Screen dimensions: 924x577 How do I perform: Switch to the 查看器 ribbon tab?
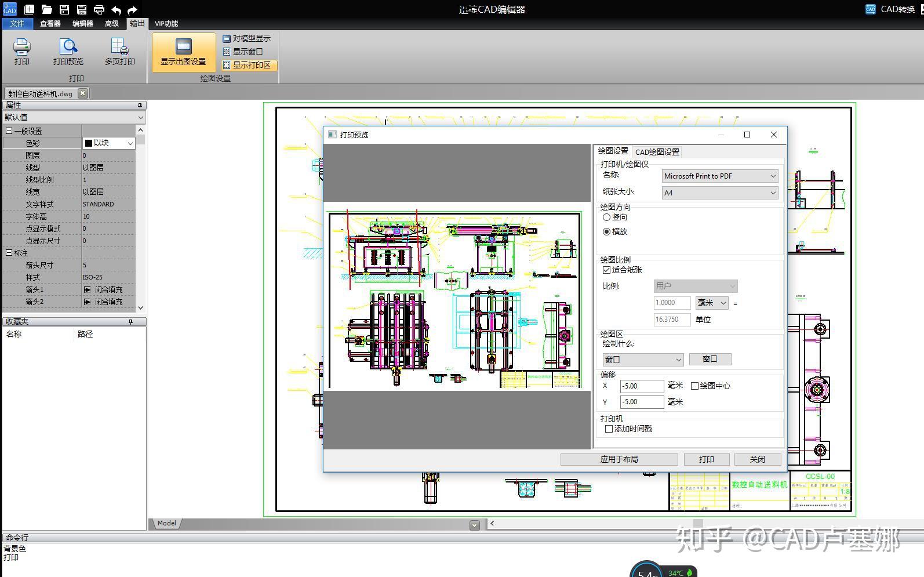pyautogui.click(x=50, y=24)
